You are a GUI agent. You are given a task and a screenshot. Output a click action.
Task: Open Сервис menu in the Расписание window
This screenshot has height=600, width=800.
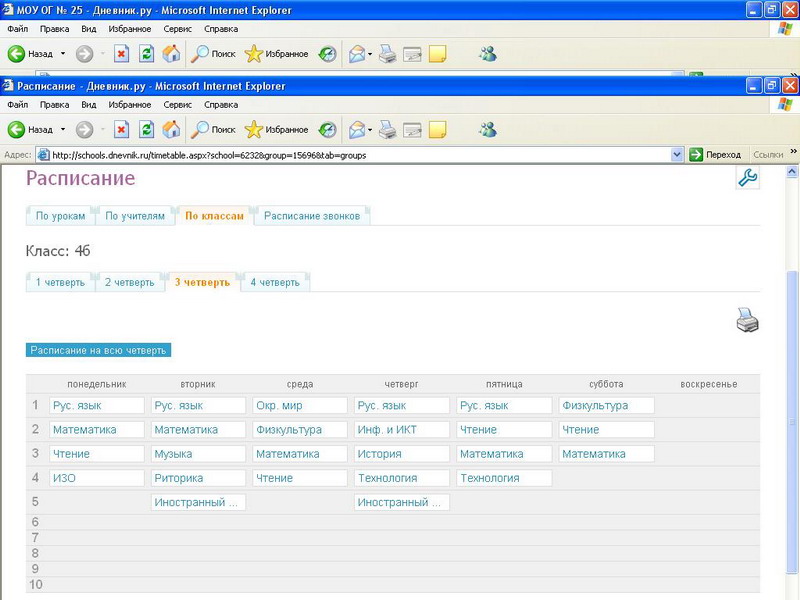tap(177, 104)
